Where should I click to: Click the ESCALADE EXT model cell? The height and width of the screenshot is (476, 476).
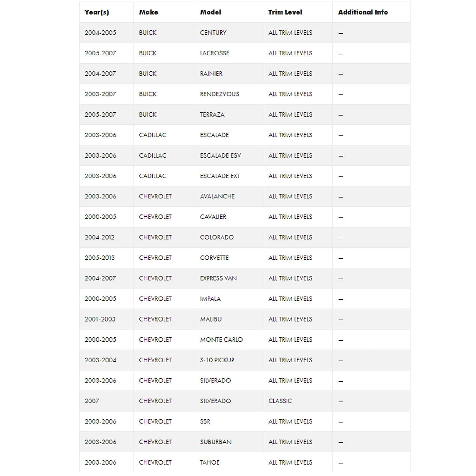click(220, 176)
